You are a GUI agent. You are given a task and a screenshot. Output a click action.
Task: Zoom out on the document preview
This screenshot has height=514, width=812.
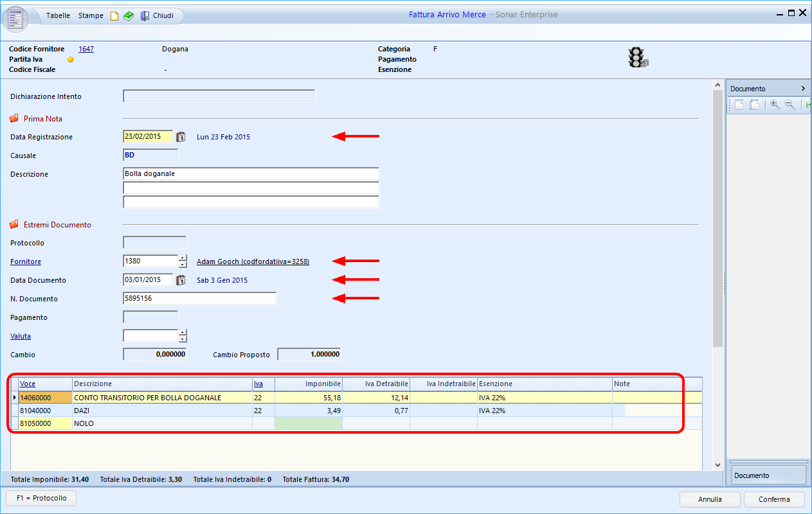[x=789, y=105]
